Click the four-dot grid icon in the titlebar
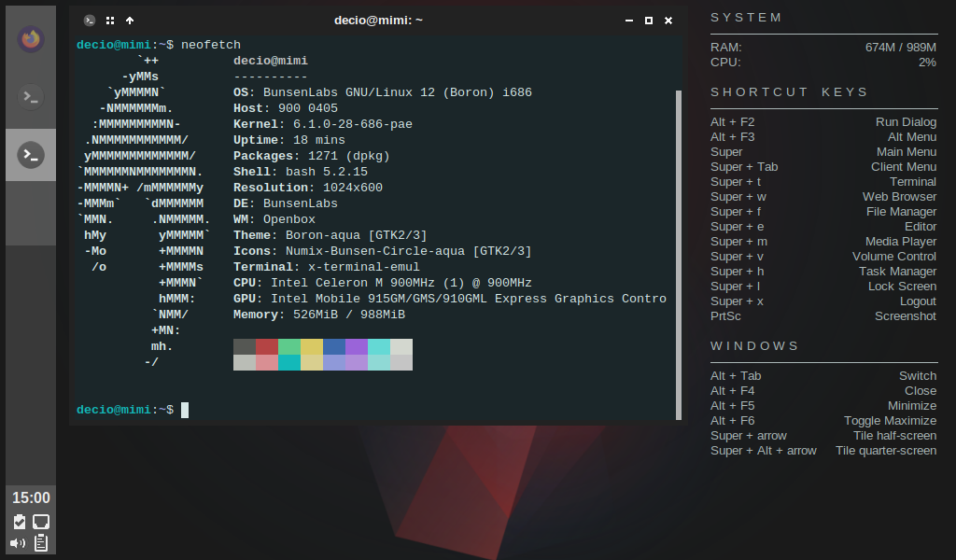This screenshot has height=560, width=956. coord(110,21)
